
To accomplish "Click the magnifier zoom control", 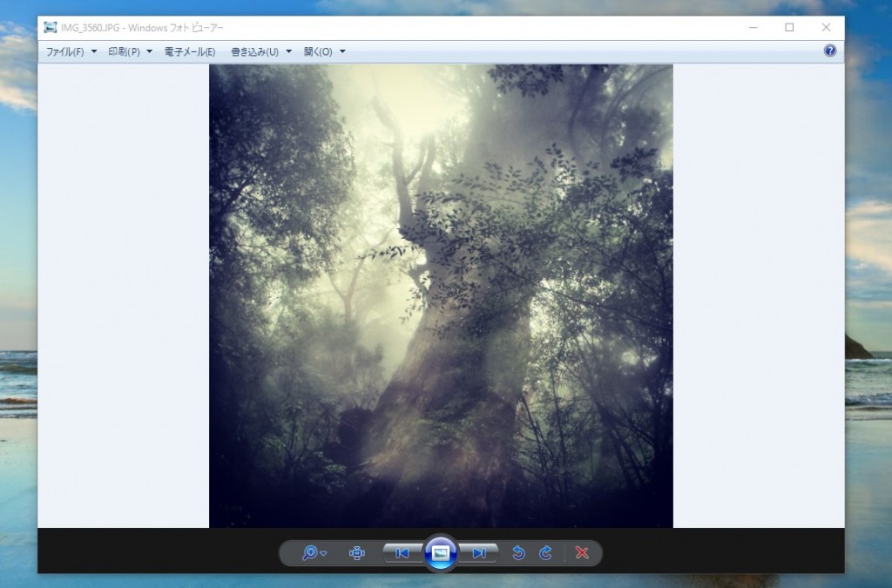I will [312, 553].
